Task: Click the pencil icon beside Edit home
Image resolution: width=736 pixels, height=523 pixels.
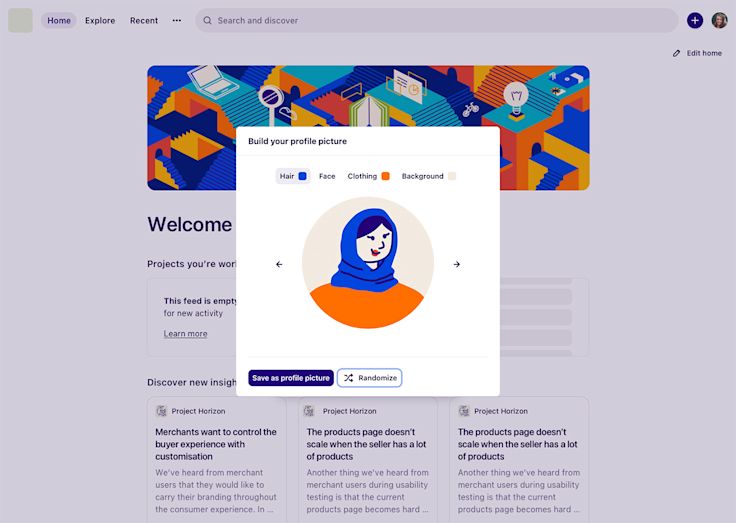Action: point(676,54)
